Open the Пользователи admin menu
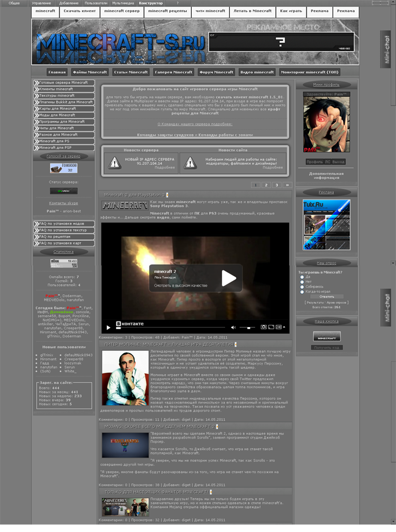The height and width of the screenshot is (532, 396). [96, 3]
